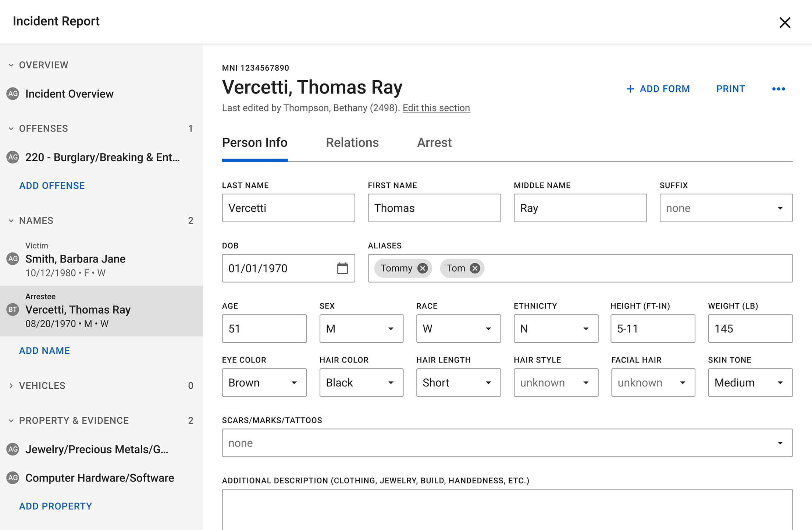Click the AG avatar next to Burglary offense
Viewport: 812px width, 530px height.
[x=13, y=157]
